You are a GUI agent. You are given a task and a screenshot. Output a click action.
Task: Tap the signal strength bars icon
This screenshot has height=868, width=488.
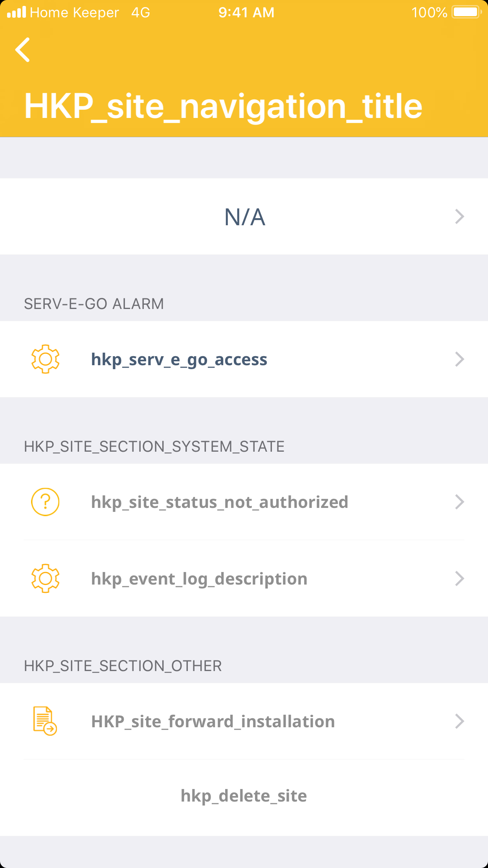pos(17,12)
